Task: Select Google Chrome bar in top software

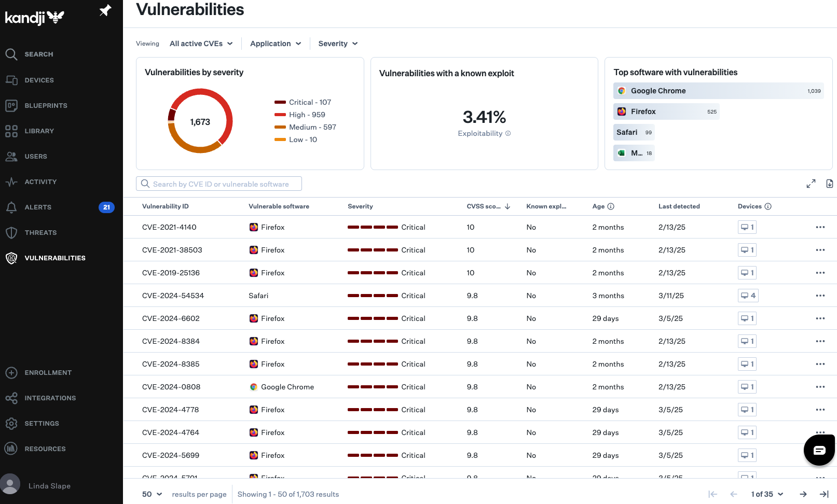Action: 718,91
